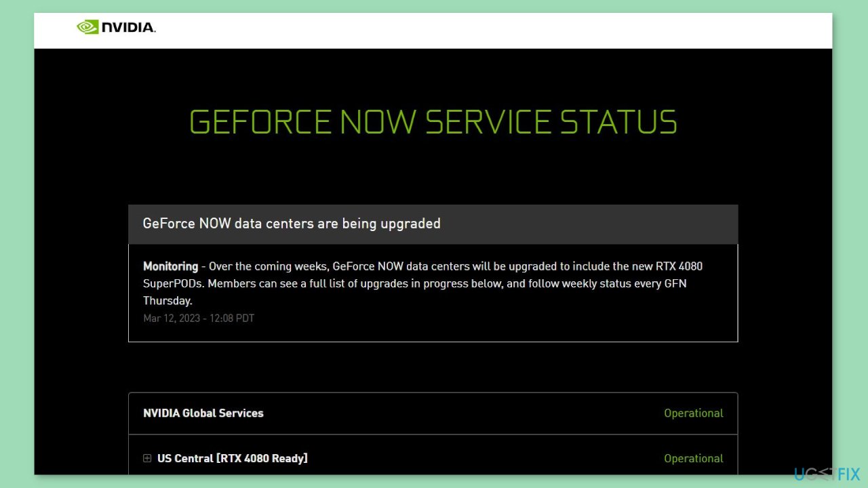Click the GEFORCE NOW SERVICE STATUS title

433,122
